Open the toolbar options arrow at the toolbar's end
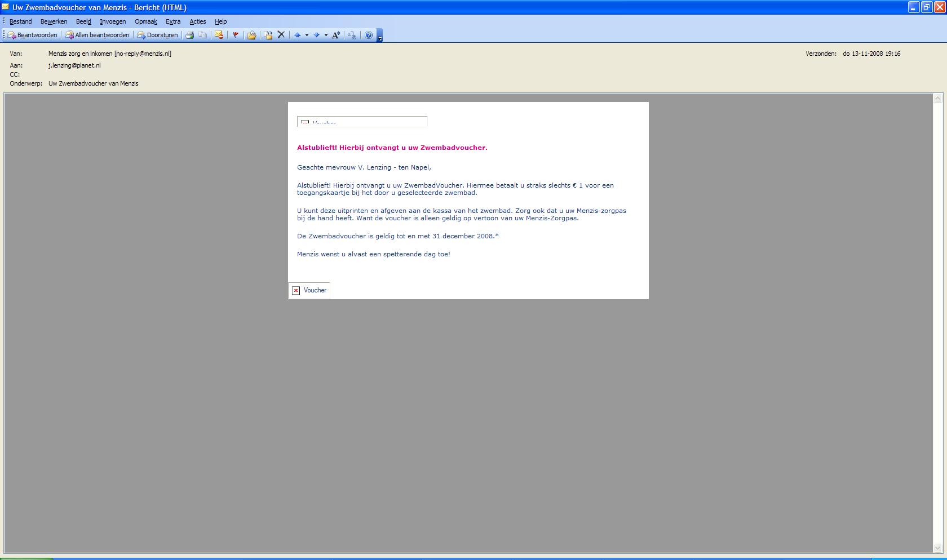Screen dimensions: 947x560 [380, 36]
